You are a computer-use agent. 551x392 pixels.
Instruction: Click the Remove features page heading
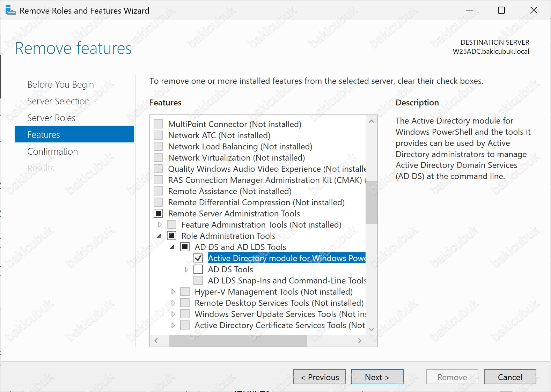[x=73, y=48]
